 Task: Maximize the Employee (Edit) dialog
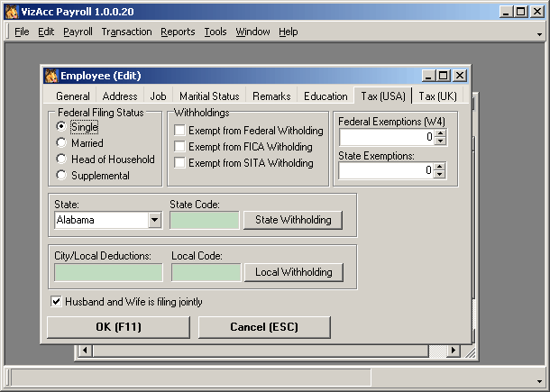[443, 76]
